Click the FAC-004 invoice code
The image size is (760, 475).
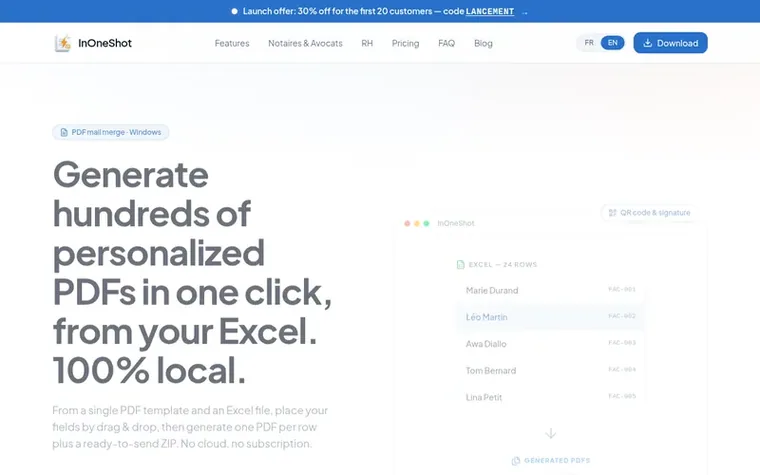coord(622,369)
